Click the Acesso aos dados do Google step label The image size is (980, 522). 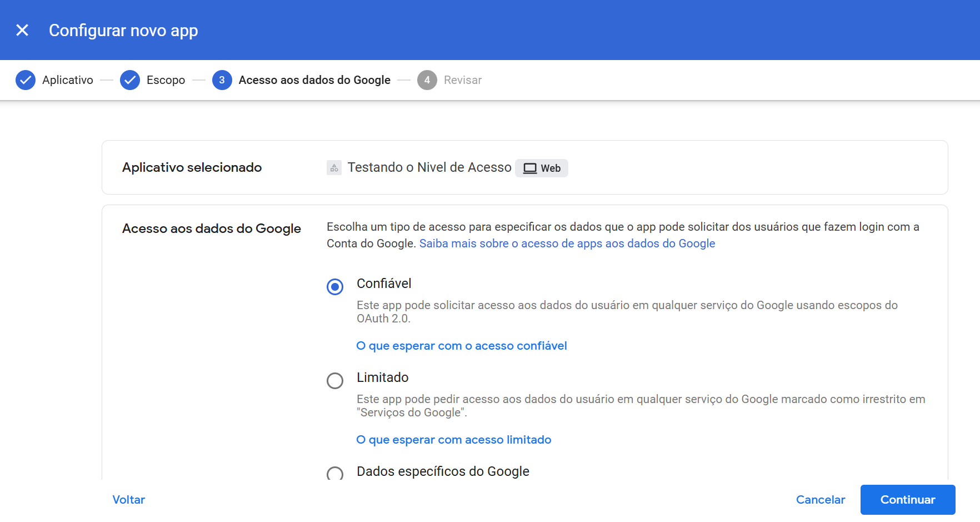click(x=314, y=80)
